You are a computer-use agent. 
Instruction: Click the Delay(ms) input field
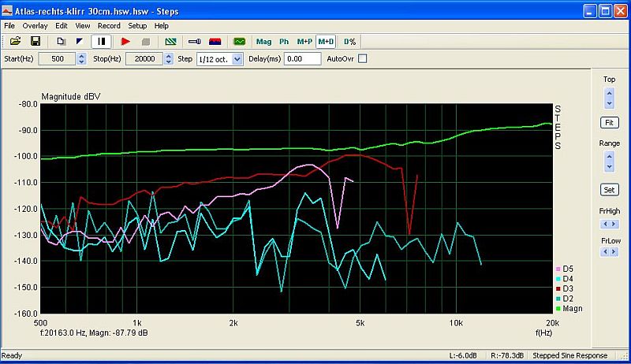302,59
